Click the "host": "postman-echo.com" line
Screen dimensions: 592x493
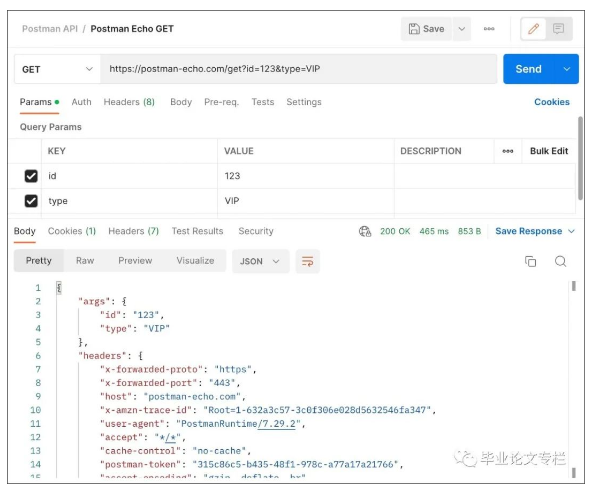[173, 397]
